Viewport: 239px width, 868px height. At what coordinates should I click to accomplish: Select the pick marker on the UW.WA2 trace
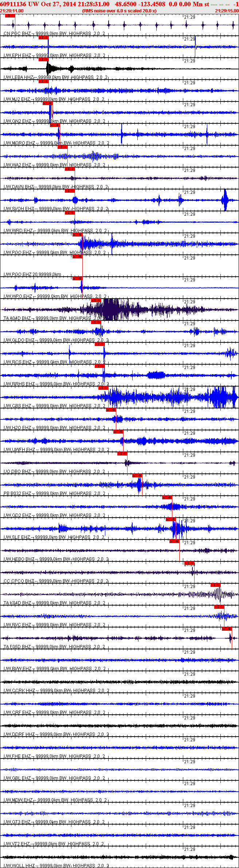pos(63,147)
